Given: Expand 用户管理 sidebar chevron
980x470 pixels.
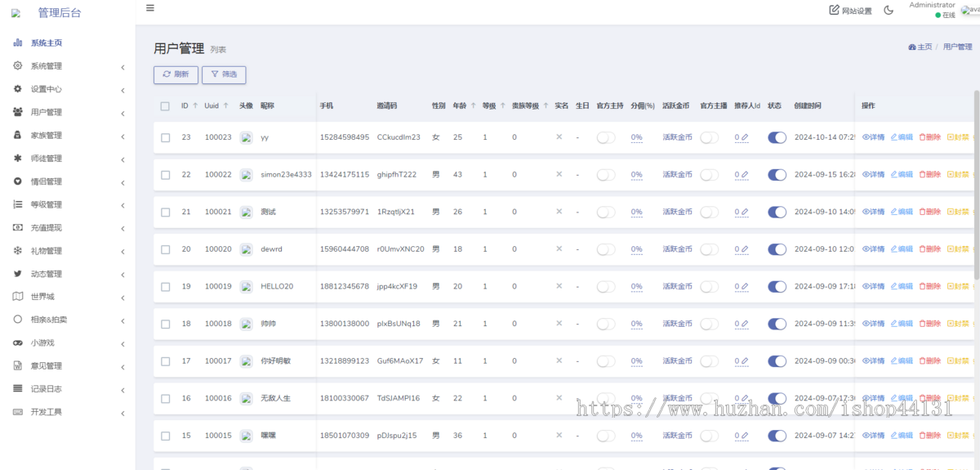Looking at the screenshot, I should [122, 113].
